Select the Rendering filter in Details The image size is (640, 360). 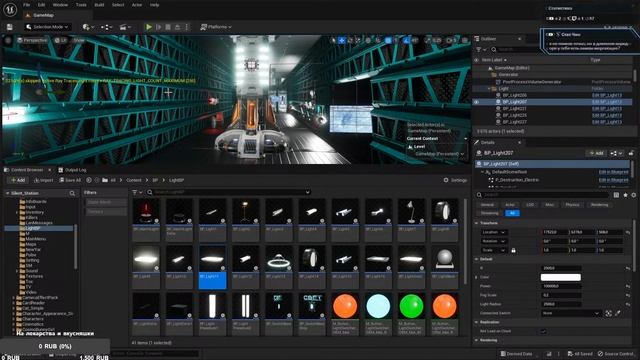[599, 204]
